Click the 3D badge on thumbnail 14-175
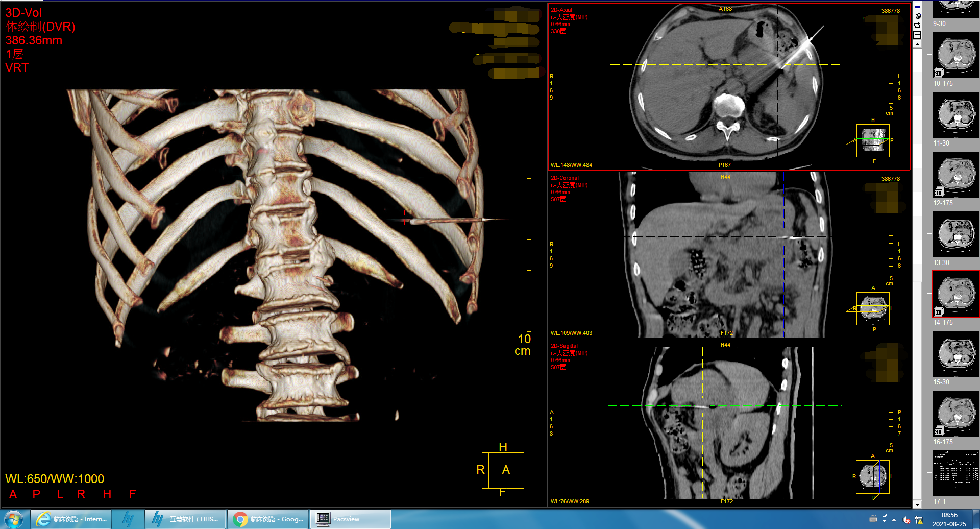980x529 pixels. click(939, 312)
